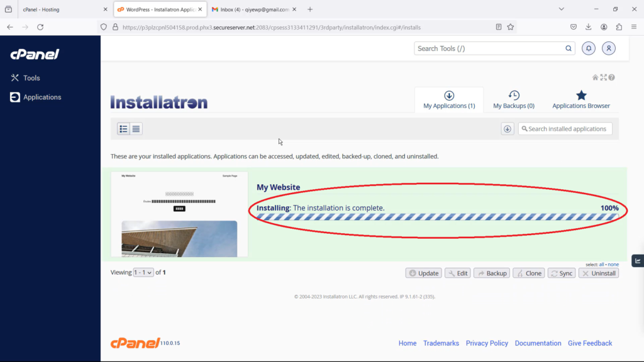Viewport: 644px width, 362px height.
Task: Open the Home footer link
Action: tap(408, 343)
